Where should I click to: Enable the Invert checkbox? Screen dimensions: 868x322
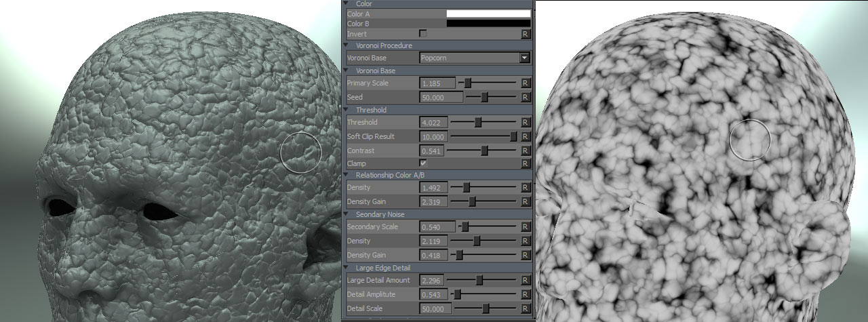tap(423, 33)
